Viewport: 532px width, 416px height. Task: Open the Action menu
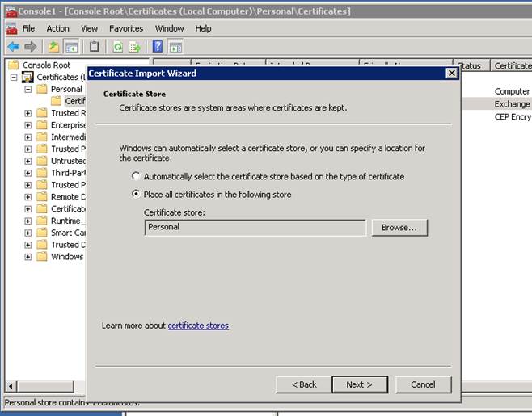tap(57, 28)
